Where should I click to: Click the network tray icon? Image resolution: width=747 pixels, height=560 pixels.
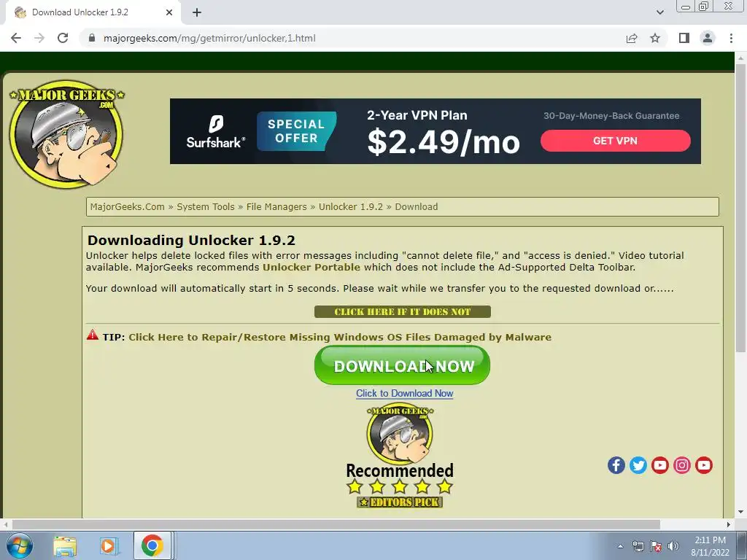pyautogui.click(x=638, y=546)
